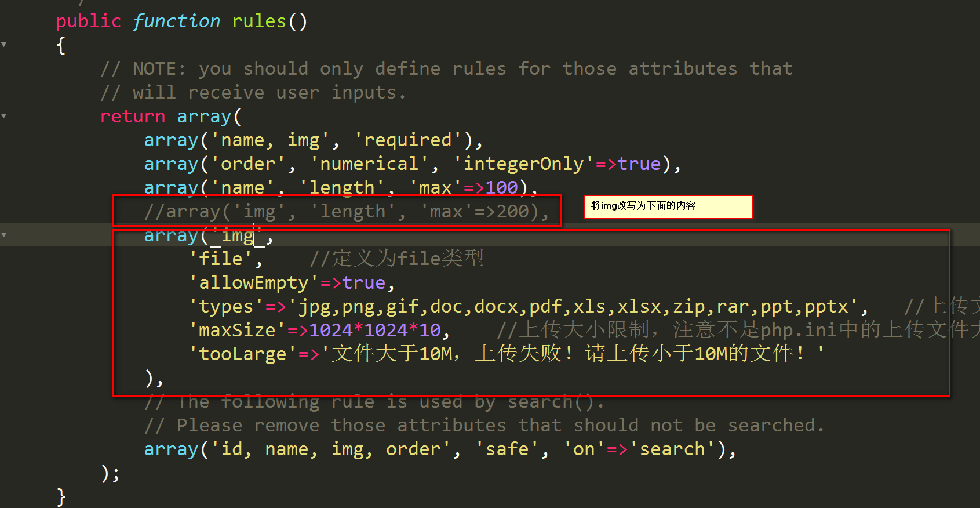980x508 pixels.
Task: Click the 'id, name, img, order' string
Action: click(330, 449)
